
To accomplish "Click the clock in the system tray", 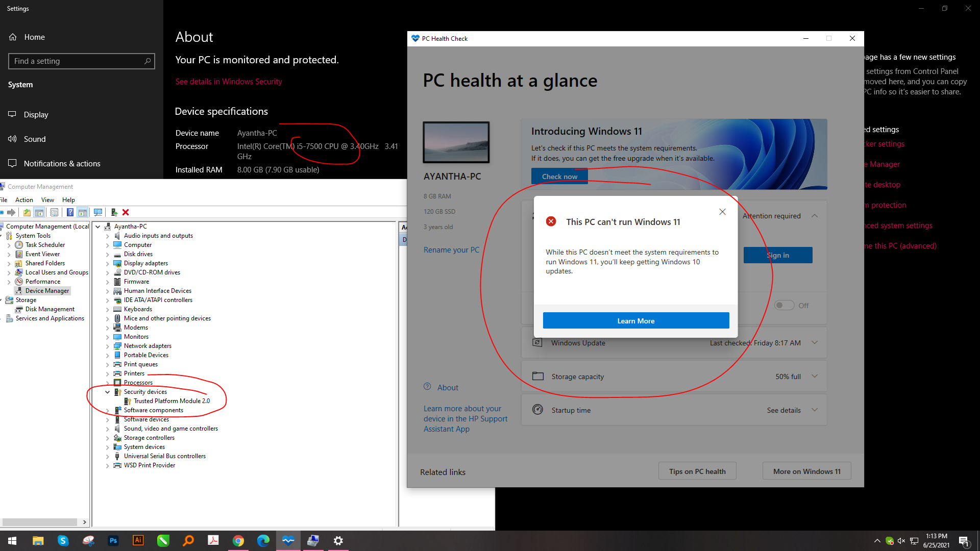I will click(x=936, y=541).
